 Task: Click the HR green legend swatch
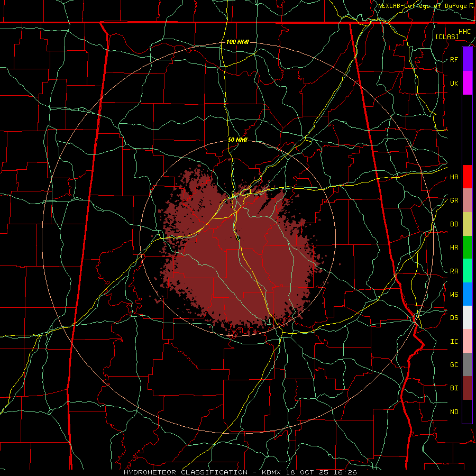[x=467, y=247]
